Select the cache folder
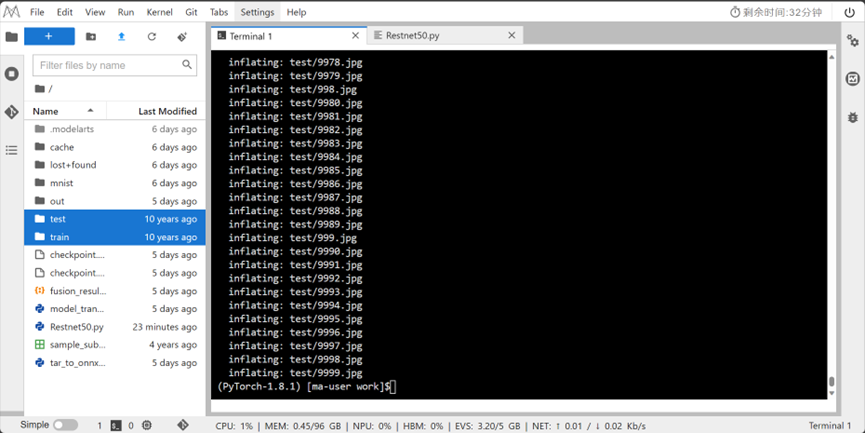This screenshot has height=433, width=865. click(115, 147)
